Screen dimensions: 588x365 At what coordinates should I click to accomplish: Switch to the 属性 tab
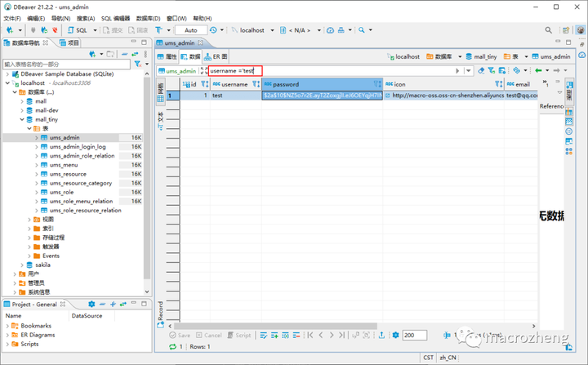(x=167, y=56)
